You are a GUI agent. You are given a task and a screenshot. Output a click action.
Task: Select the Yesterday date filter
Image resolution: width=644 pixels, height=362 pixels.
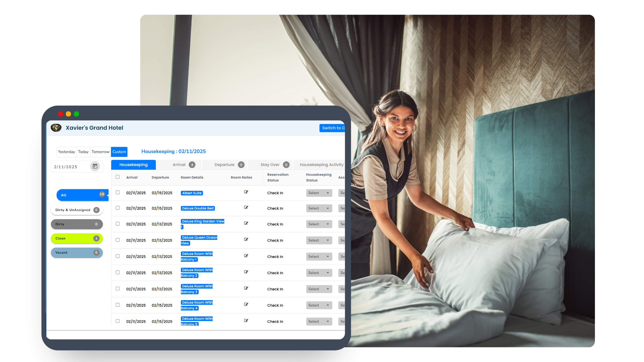(66, 152)
